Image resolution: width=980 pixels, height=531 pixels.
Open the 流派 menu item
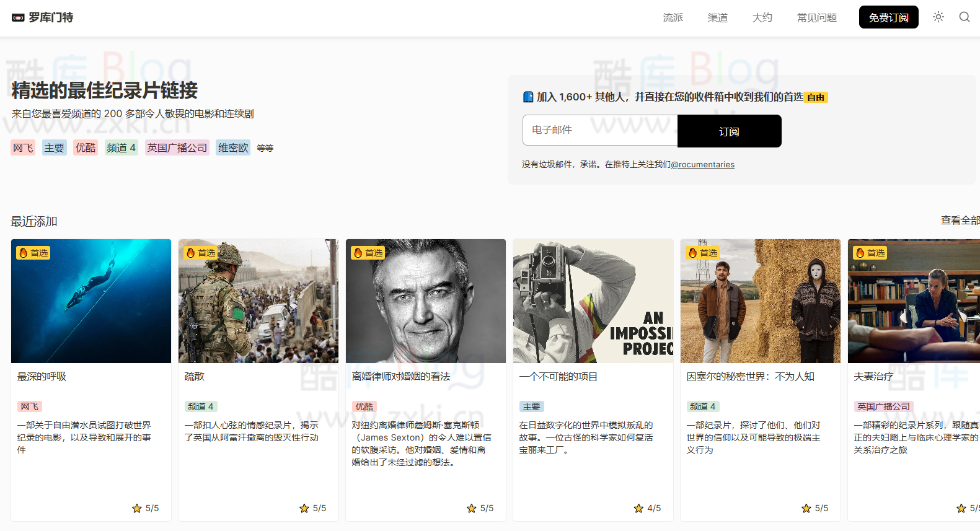click(x=673, y=17)
